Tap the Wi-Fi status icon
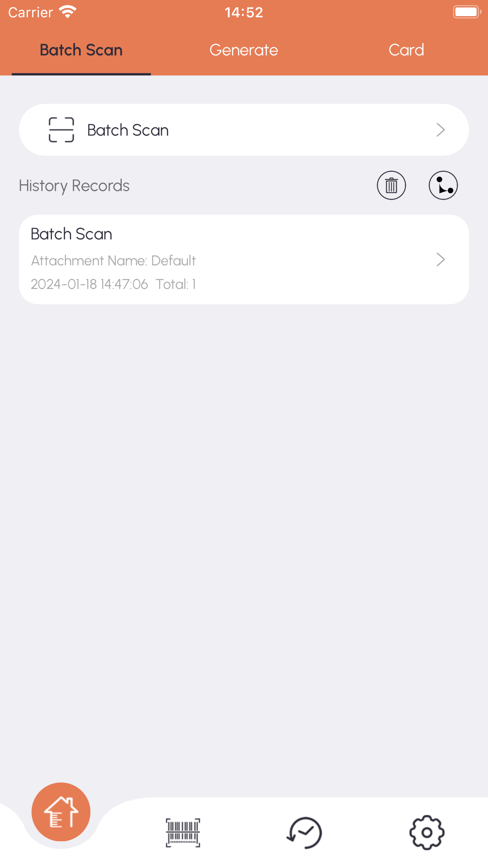488x868 pixels. pyautogui.click(x=68, y=12)
